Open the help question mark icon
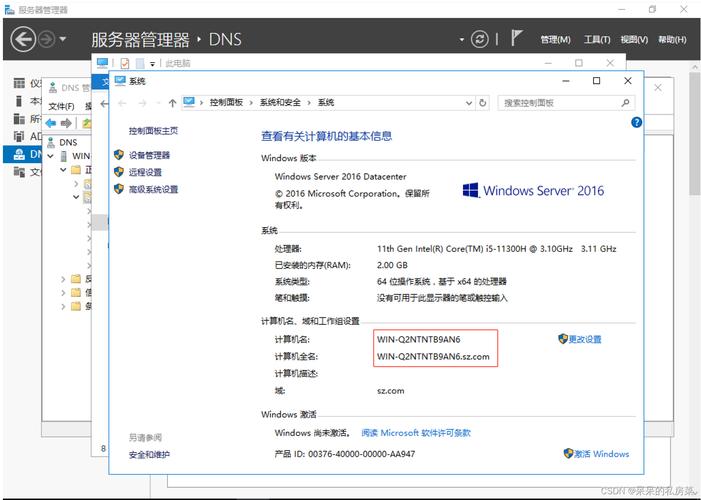This screenshot has height=500, width=701. pyautogui.click(x=636, y=122)
